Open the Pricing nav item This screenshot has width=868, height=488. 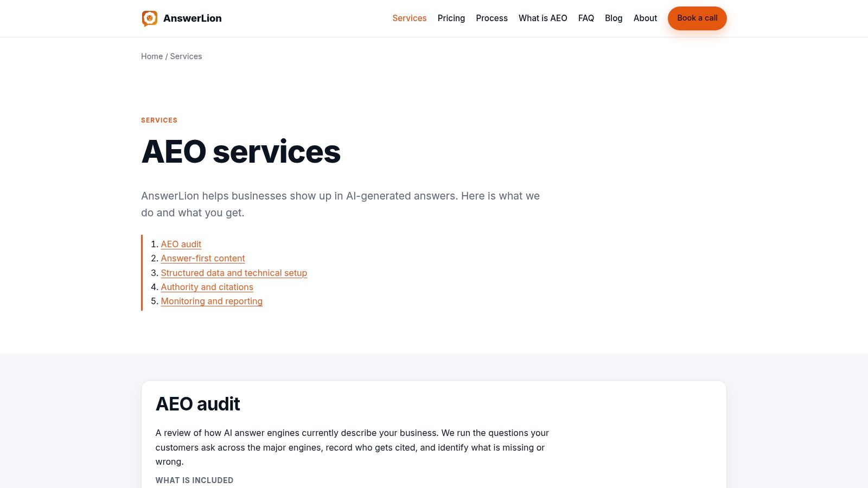(451, 18)
